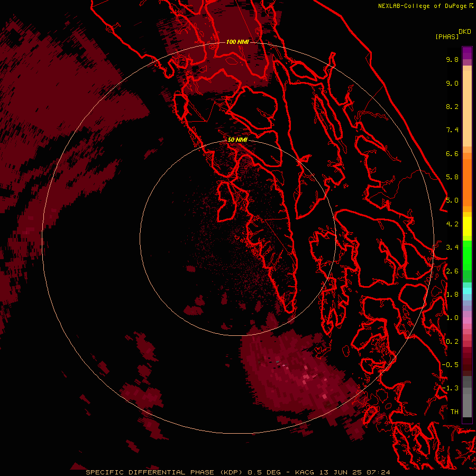
Task: Pick the pale peach segment of the color bar
Action: click(467, 108)
